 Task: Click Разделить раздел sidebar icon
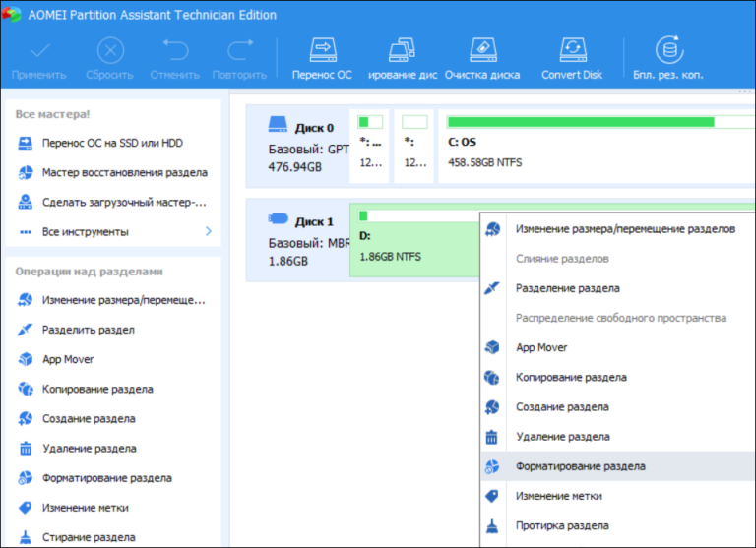pyautogui.click(x=25, y=330)
